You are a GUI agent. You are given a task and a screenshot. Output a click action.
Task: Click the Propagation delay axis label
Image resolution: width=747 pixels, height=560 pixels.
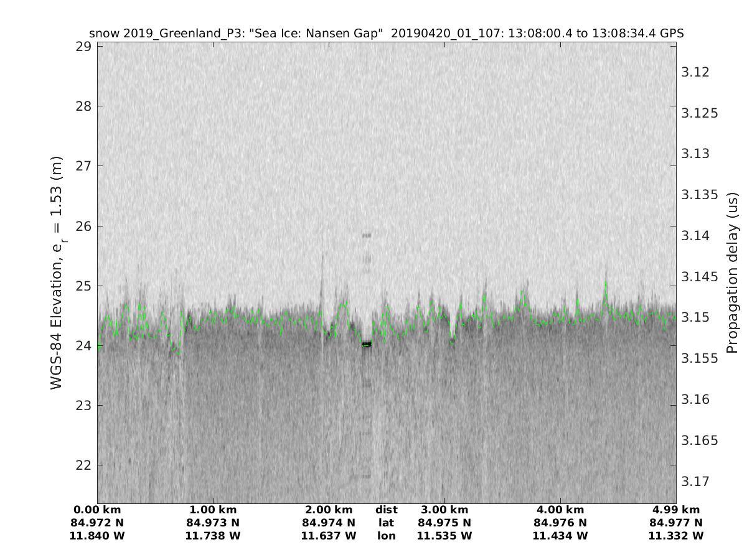[x=732, y=273]
